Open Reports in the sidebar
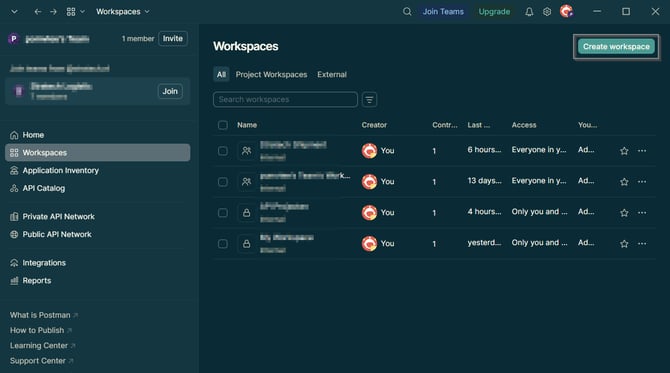This screenshot has height=373, width=670. point(97,281)
